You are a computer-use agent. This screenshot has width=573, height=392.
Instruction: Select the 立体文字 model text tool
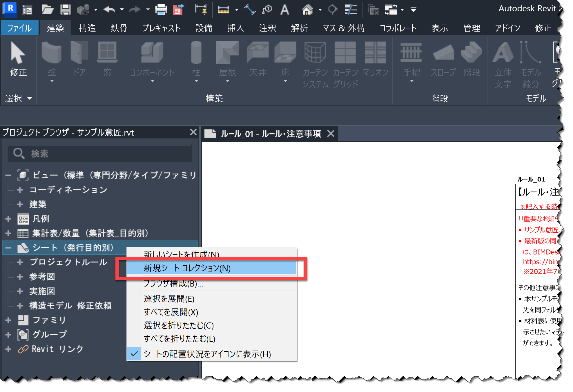tap(503, 65)
